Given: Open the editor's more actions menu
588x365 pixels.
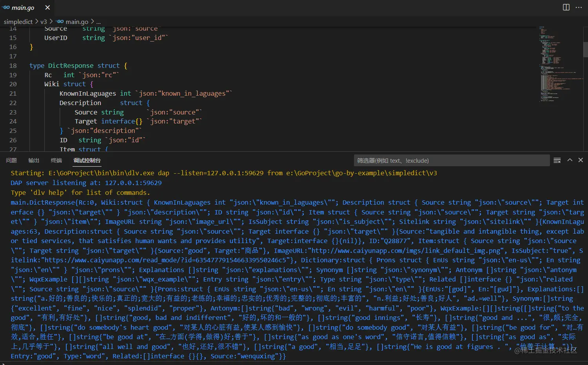Looking at the screenshot, I should 579,7.
